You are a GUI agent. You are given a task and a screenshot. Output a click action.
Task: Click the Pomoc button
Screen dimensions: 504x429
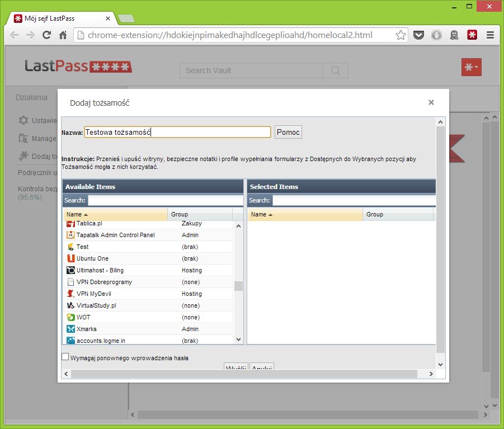pyautogui.click(x=288, y=132)
